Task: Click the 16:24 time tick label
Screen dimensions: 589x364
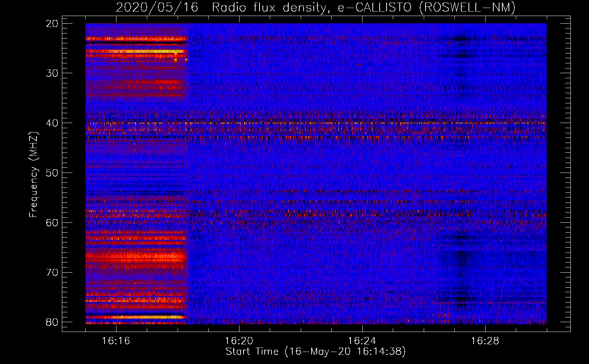Action: [x=362, y=341]
